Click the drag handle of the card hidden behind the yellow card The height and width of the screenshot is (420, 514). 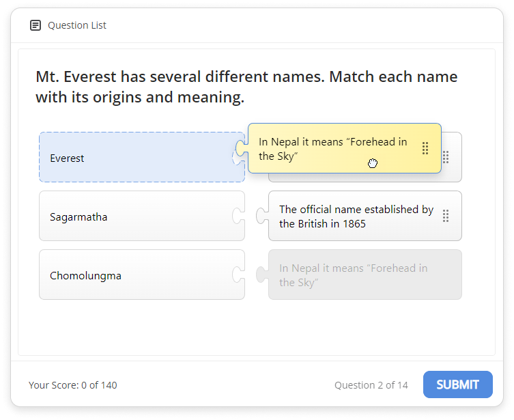[446, 157]
